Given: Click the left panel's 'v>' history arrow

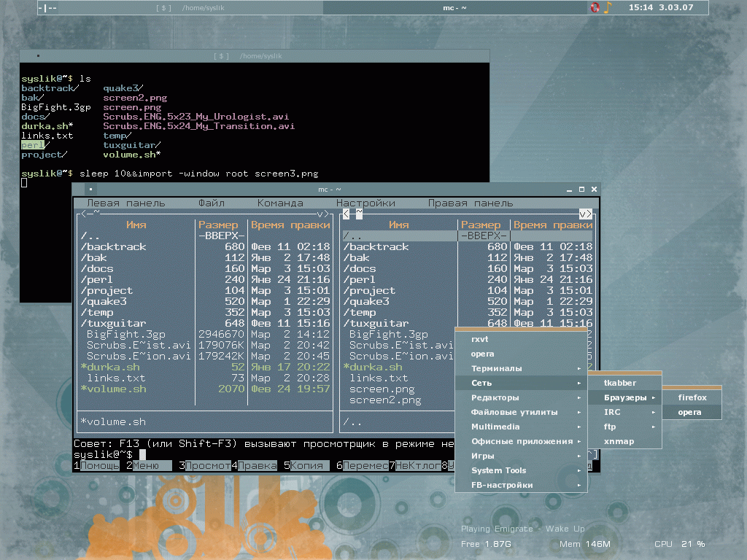Looking at the screenshot, I should coord(323,214).
